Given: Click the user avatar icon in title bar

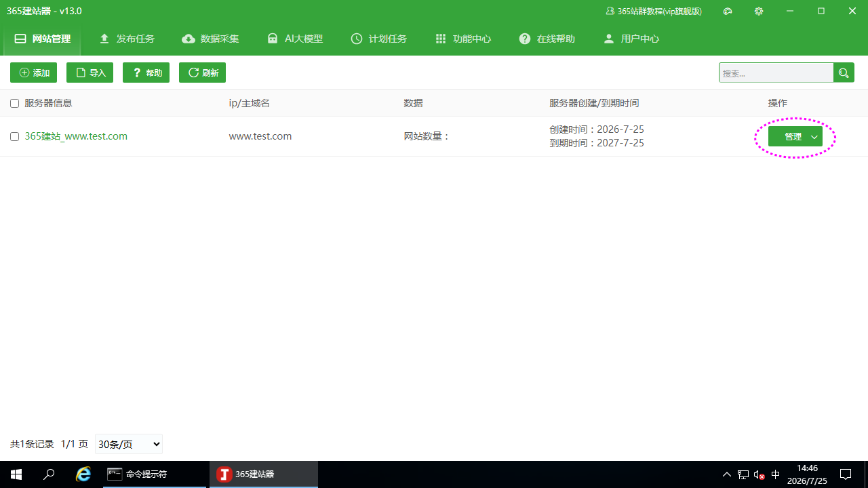Looking at the screenshot, I should 610,12.
